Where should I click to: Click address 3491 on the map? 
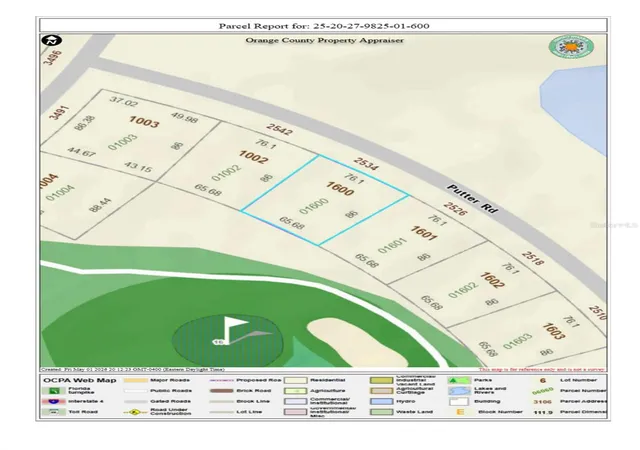tap(59, 113)
